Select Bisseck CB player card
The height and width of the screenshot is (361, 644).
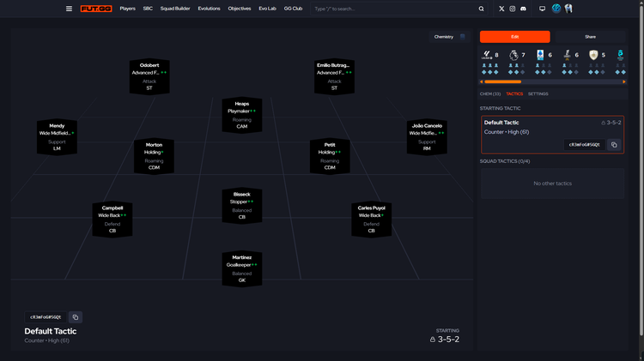pos(242,206)
